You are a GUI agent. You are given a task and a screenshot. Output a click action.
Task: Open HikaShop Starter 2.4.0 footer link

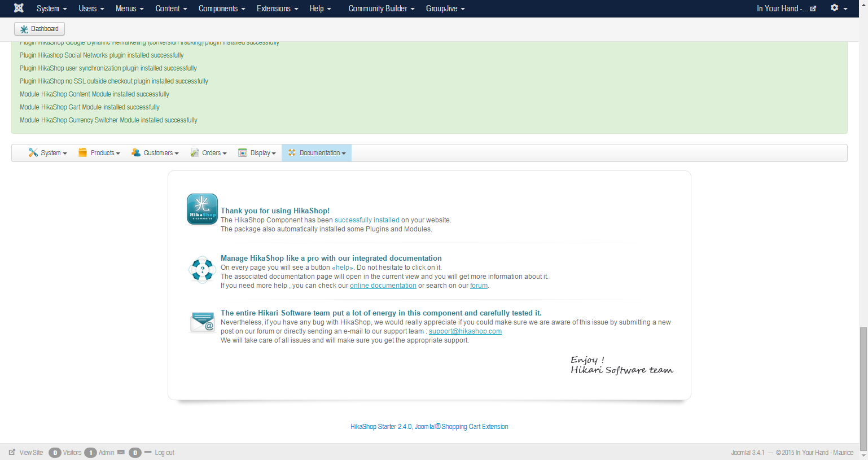point(429,427)
